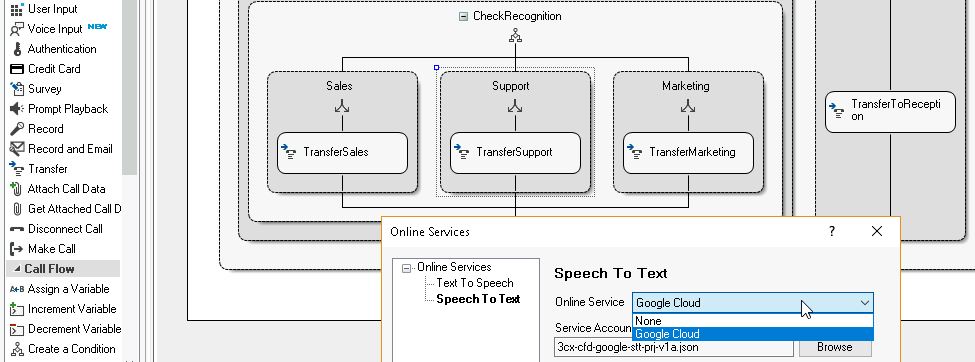Click the Support branch title
The width and height of the screenshot is (975, 362).
click(x=511, y=86)
